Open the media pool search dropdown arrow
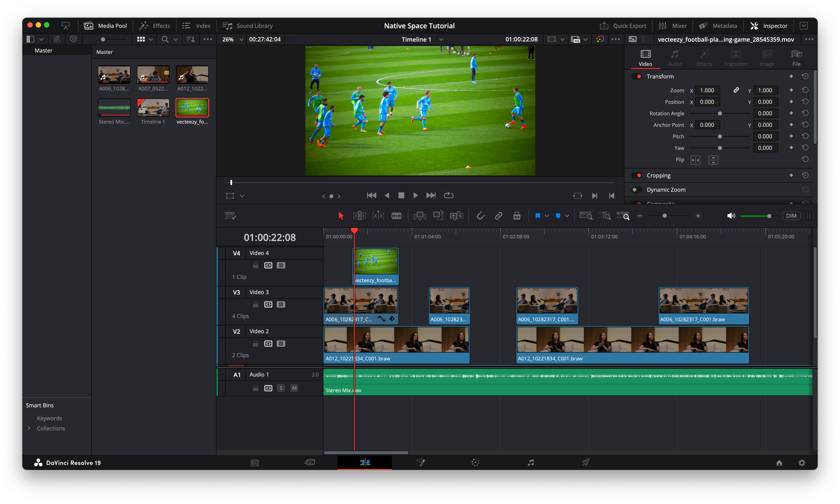Image resolution: width=840 pixels, height=504 pixels. coord(176,39)
